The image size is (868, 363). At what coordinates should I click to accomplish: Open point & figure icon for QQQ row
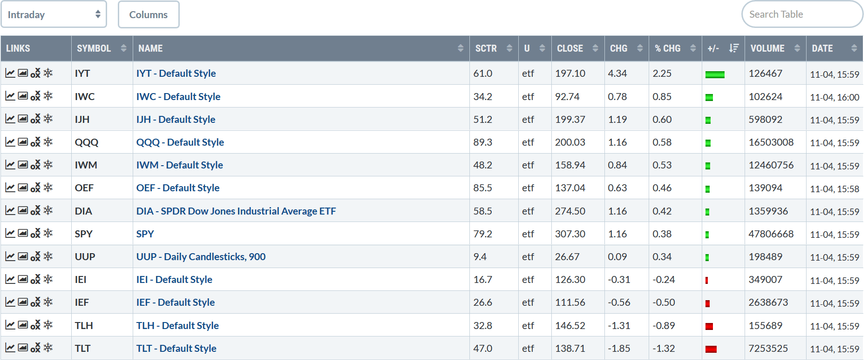coord(35,142)
